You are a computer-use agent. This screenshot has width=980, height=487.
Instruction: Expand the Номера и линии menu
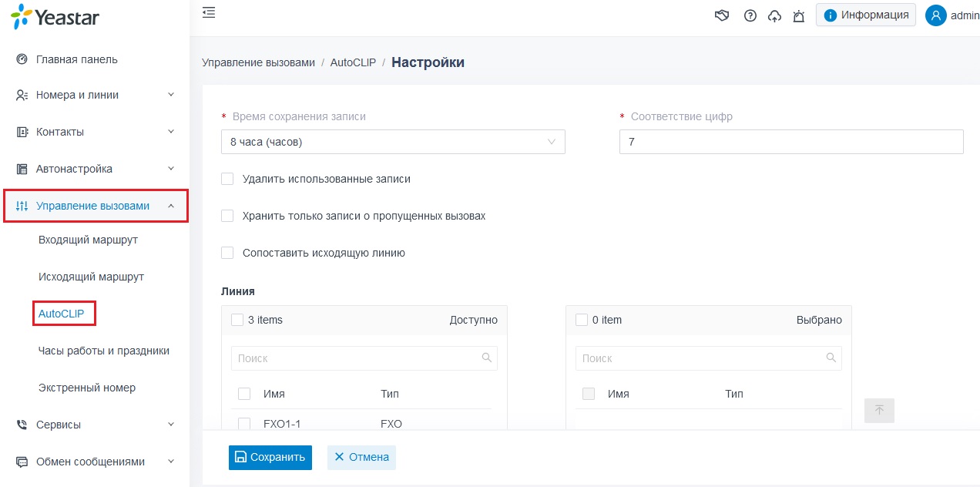pyautogui.click(x=171, y=95)
